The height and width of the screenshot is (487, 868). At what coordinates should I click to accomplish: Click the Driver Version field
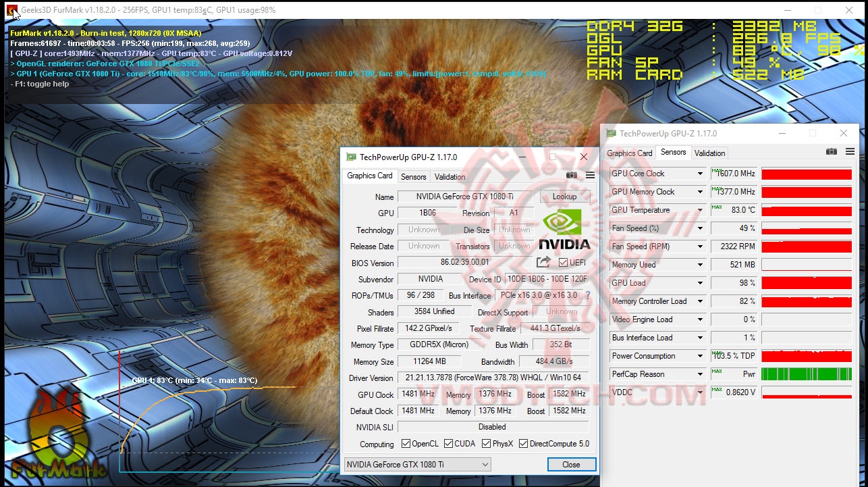(493, 378)
